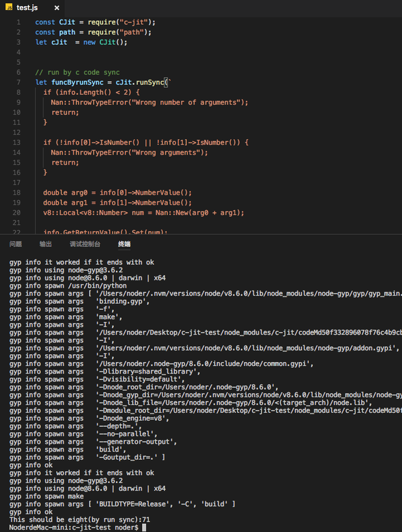Click the 'Wrong number of arguments' error line

[149, 102]
